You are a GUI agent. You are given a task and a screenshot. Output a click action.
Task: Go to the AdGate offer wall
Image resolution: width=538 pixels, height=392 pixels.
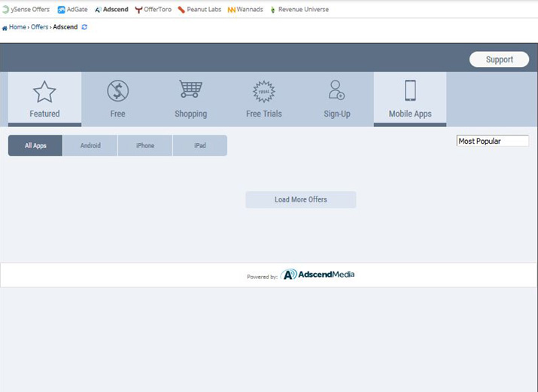72,10
